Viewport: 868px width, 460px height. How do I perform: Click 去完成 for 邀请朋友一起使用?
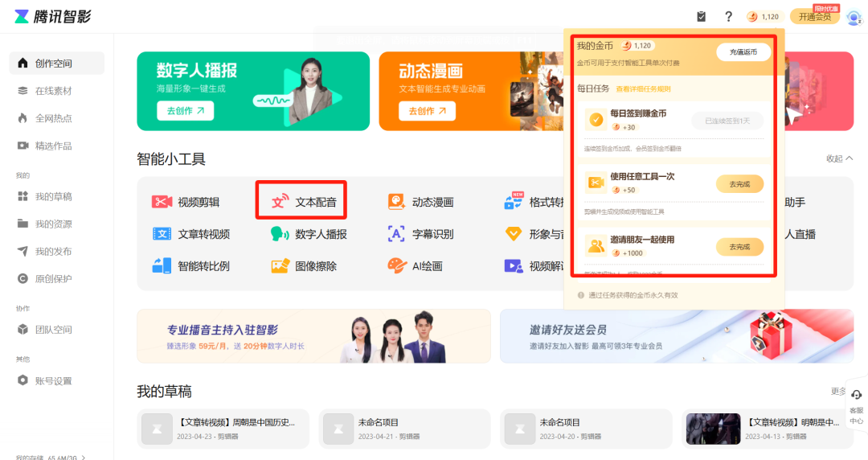739,247
